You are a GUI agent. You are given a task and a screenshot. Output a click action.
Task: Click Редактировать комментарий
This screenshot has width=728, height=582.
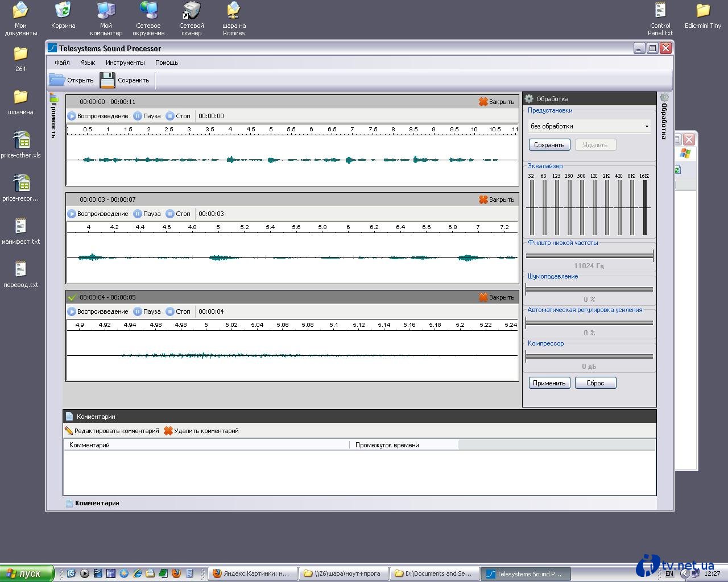coord(112,431)
